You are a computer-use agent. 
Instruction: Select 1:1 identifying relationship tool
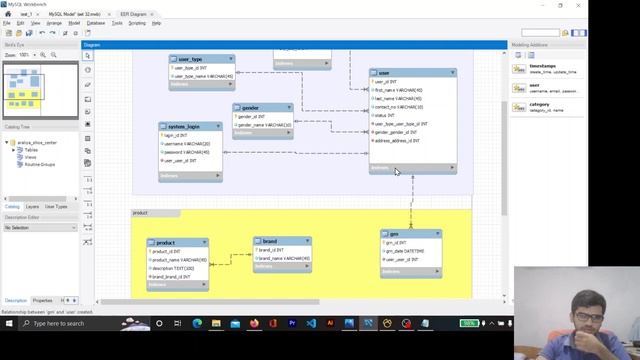[x=88, y=203]
